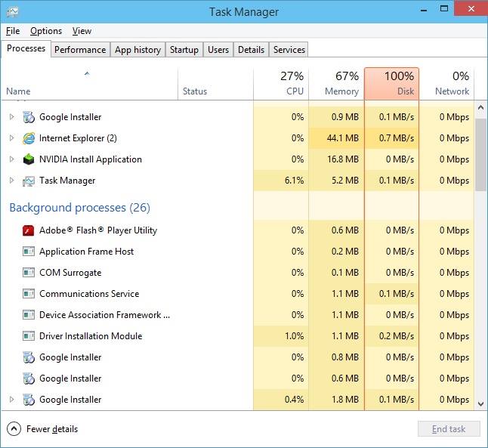488x448 pixels.
Task: Click the Driver Installation Module icon
Action: (x=29, y=336)
